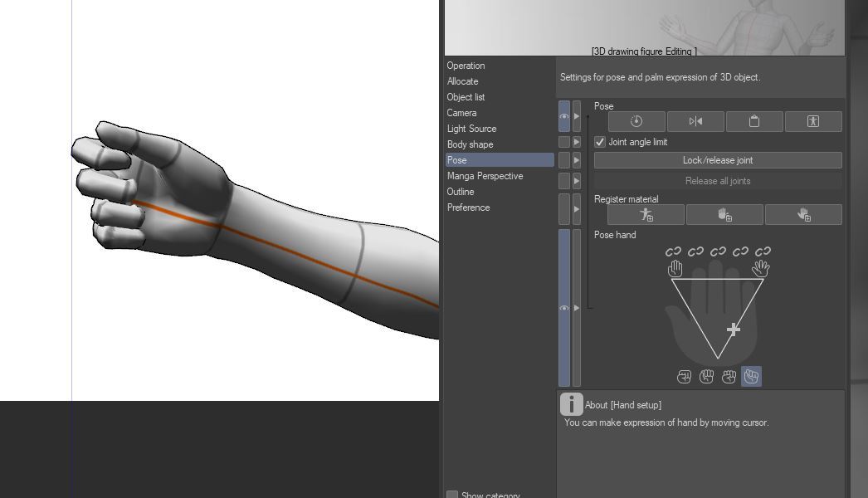
Task: Apply the initial standing pose icon
Action: [x=812, y=121]
